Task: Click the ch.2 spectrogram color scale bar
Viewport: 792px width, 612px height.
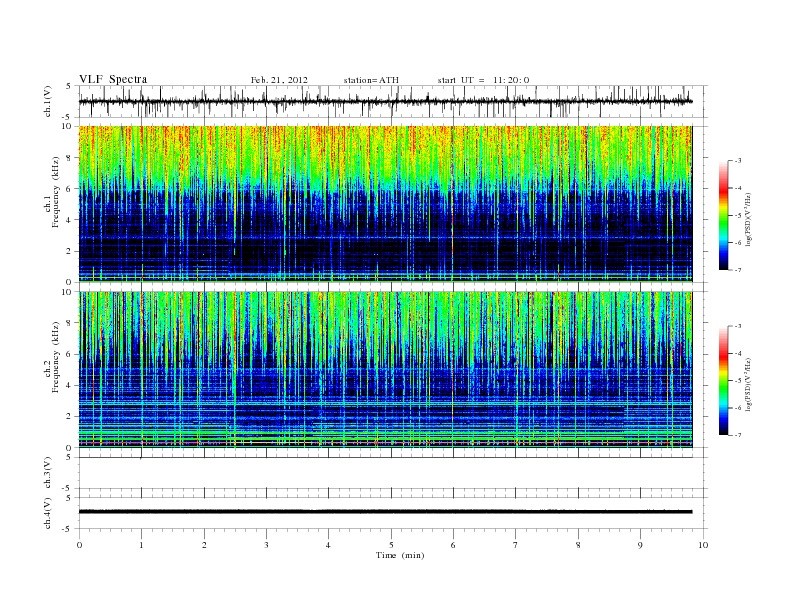Action: [724, 380]
